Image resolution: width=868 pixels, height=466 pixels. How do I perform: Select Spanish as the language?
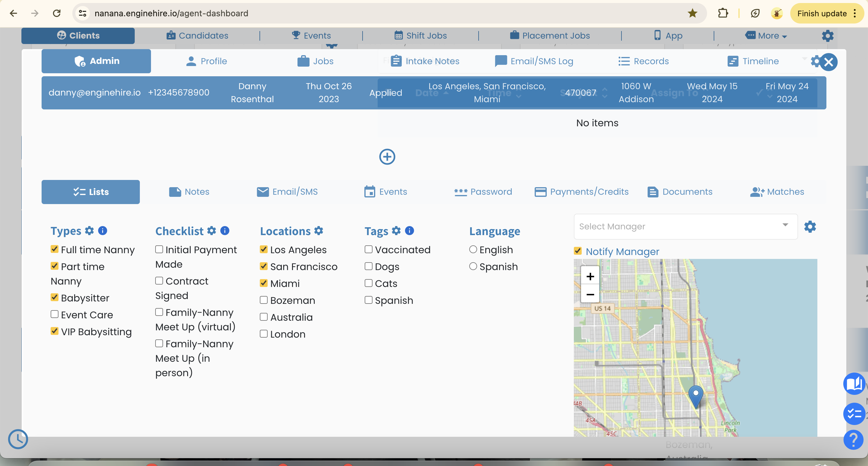click(473, 266)
